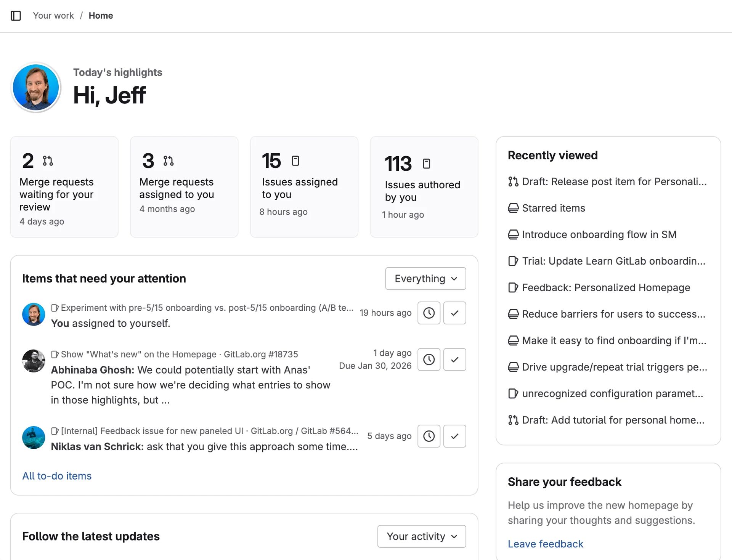Mark Abhinaba Ghosh to-do as done

coord(454,359)
